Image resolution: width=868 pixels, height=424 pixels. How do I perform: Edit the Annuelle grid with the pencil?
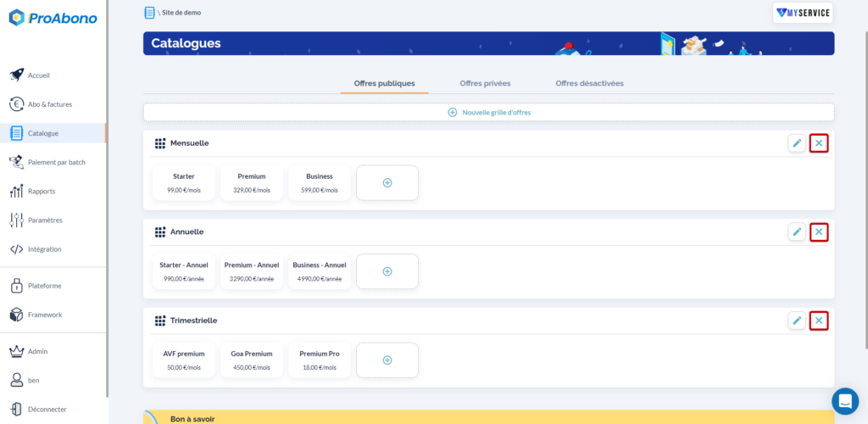tap(797, 232)
